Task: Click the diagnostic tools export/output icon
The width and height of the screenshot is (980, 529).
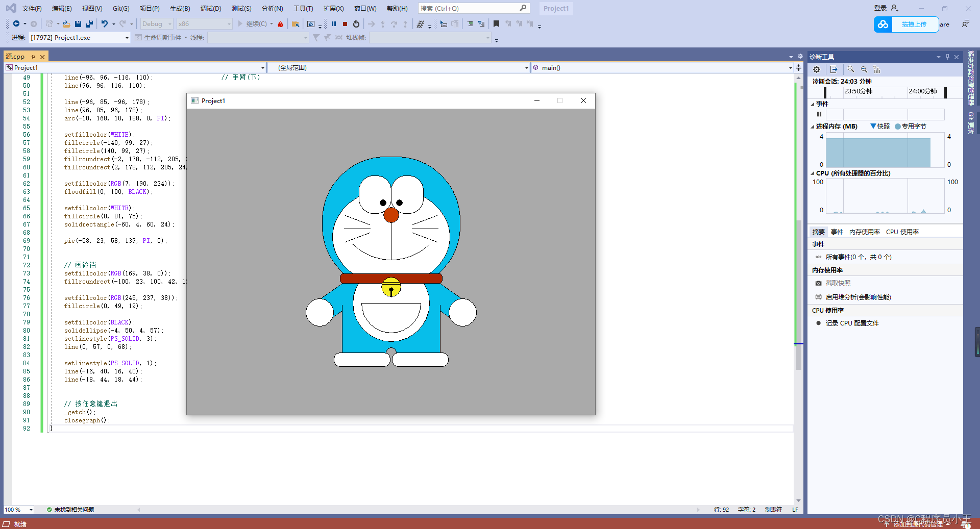Action: tap(834, 69)
